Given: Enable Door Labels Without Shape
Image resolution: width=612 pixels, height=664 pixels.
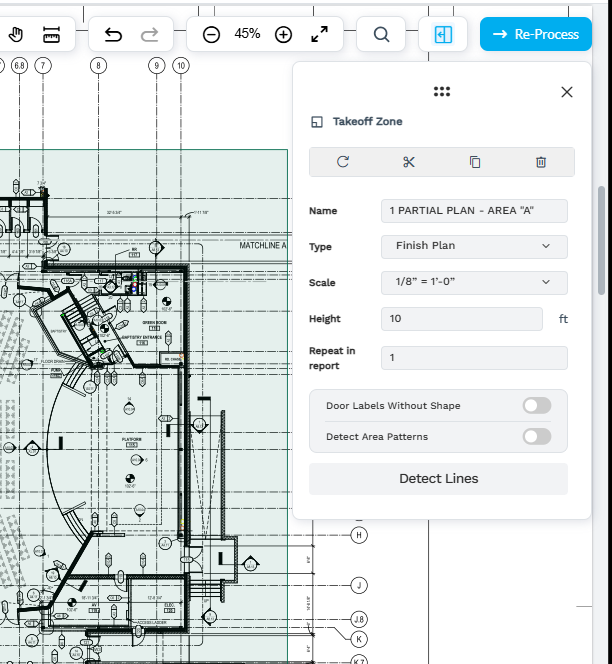Looking at the screenshot, I should [x=536, y=405].
